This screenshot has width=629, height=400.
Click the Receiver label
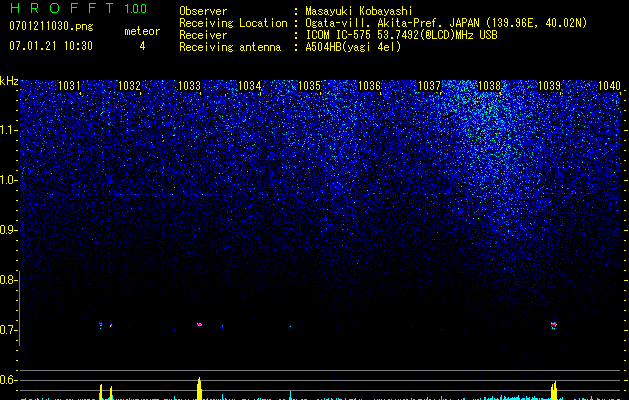(x=203, y=35)
